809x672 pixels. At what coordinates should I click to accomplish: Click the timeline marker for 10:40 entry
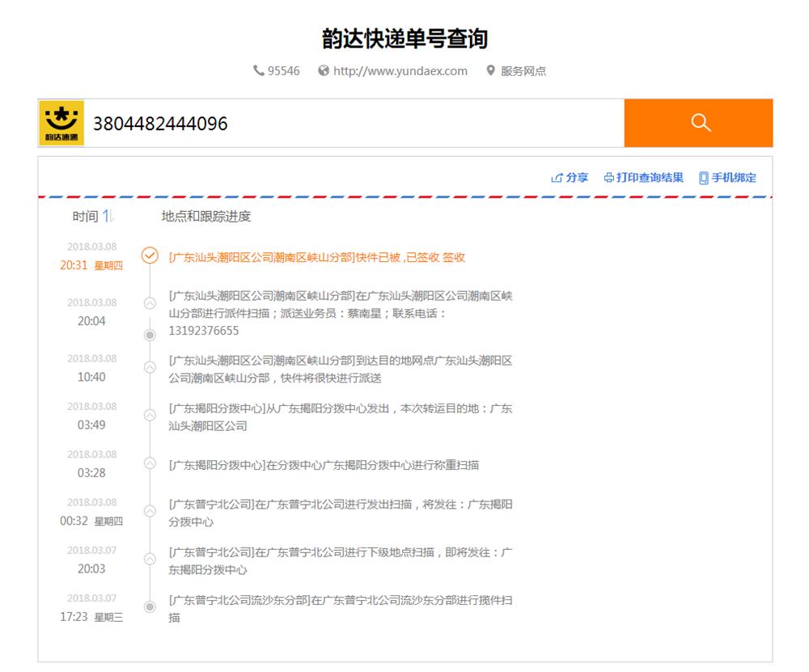click(150, 367)
